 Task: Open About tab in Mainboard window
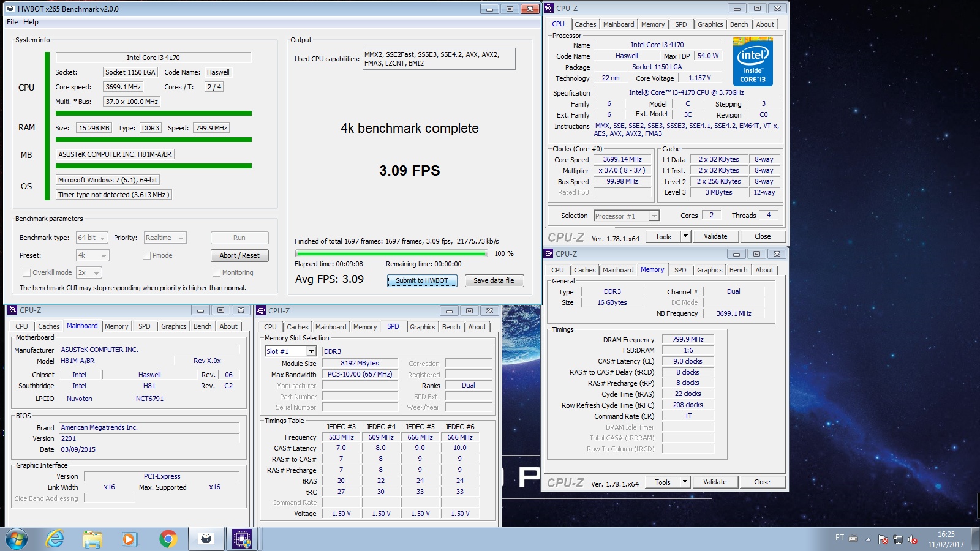pyautogui.click(x=228, y=326)
